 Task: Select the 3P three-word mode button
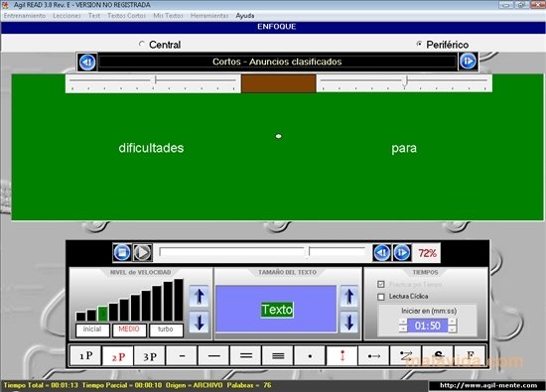tap(150, 355)
